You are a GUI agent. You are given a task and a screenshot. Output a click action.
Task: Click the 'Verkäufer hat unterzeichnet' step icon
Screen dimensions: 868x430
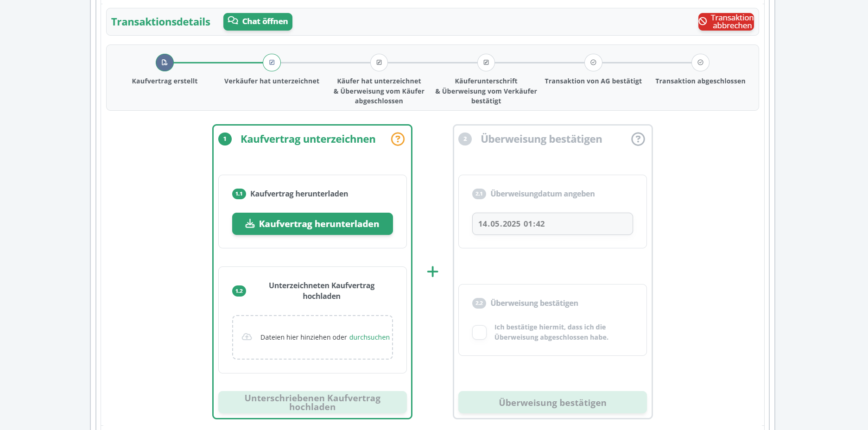tap(272, 63)
